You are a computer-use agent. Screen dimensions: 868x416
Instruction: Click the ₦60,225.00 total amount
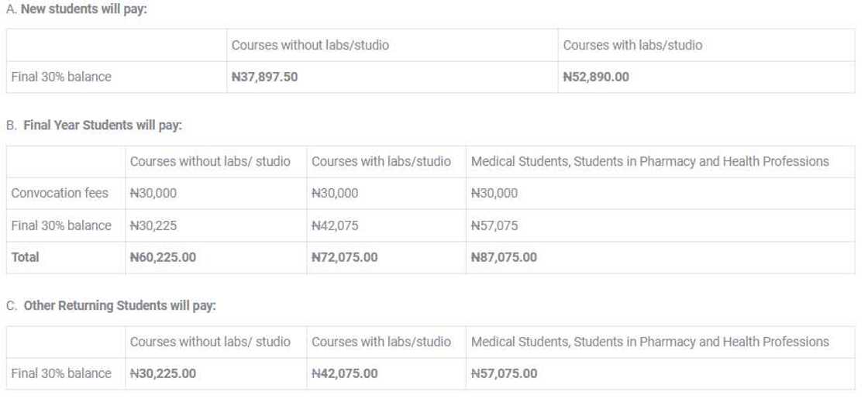pyautogui.click(x=163, y=257)
